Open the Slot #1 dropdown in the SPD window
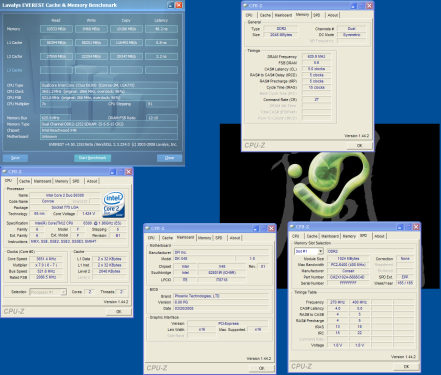Screen dimensions: 441x375 [x=320, y=251]
